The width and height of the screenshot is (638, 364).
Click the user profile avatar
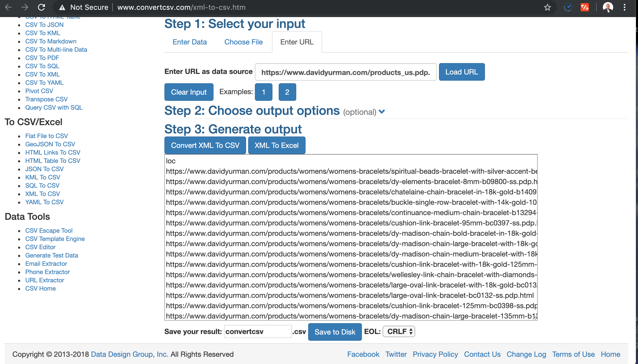[x=607, y=7]
